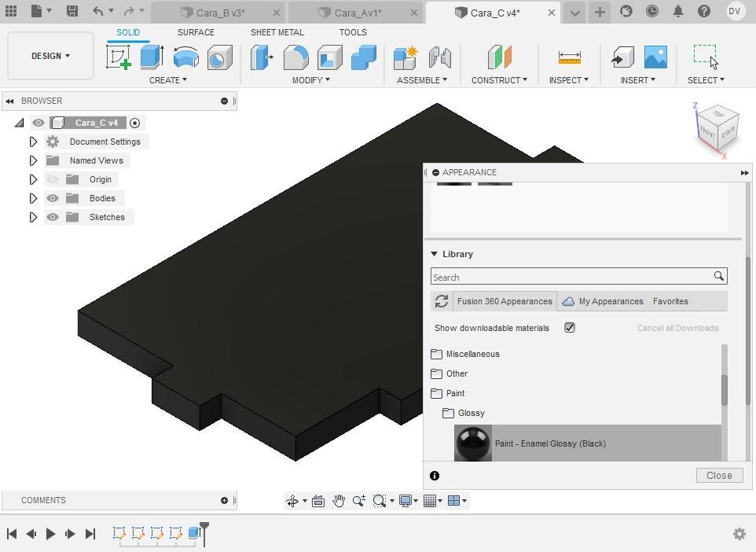Viewport: 756px width, 552px height.
Task: Expand the Sketches node
Action: click(33, 217)
